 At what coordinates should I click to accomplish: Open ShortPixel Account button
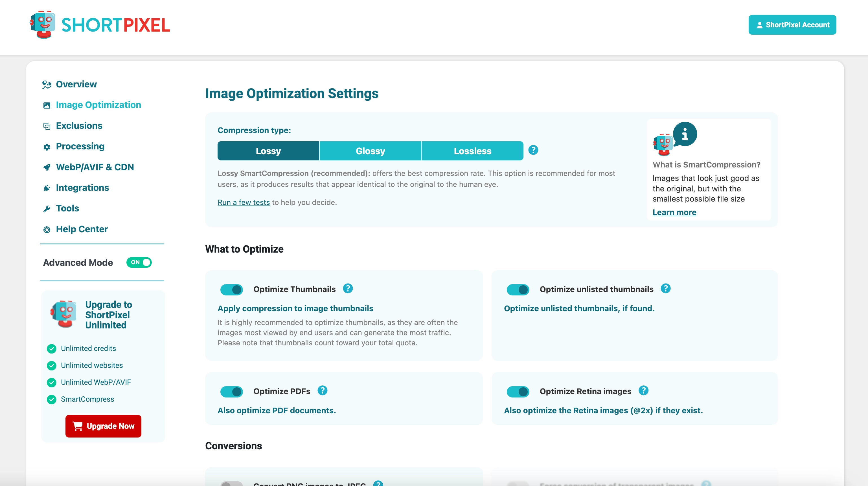coord(792,25)
